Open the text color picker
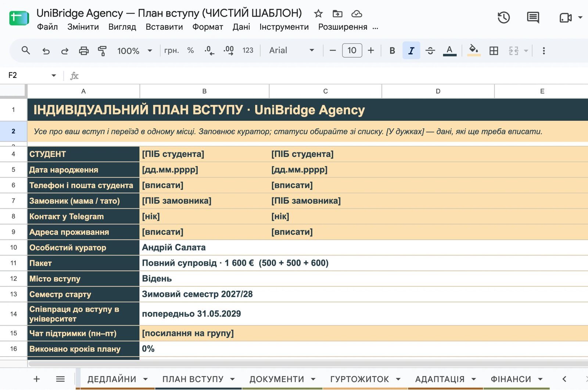The width and height of the screenshot is (588, 390). click(449, 51)
